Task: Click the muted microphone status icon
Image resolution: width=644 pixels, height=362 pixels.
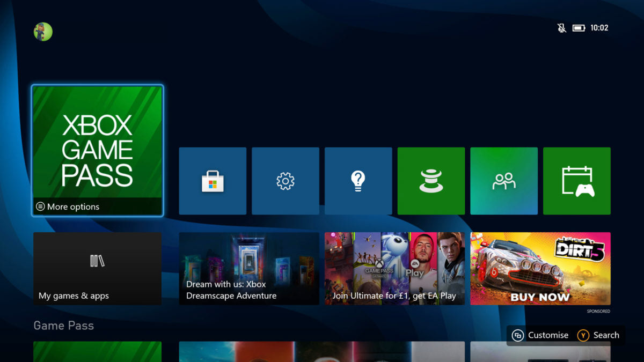Action: click(x=562, y=28)
